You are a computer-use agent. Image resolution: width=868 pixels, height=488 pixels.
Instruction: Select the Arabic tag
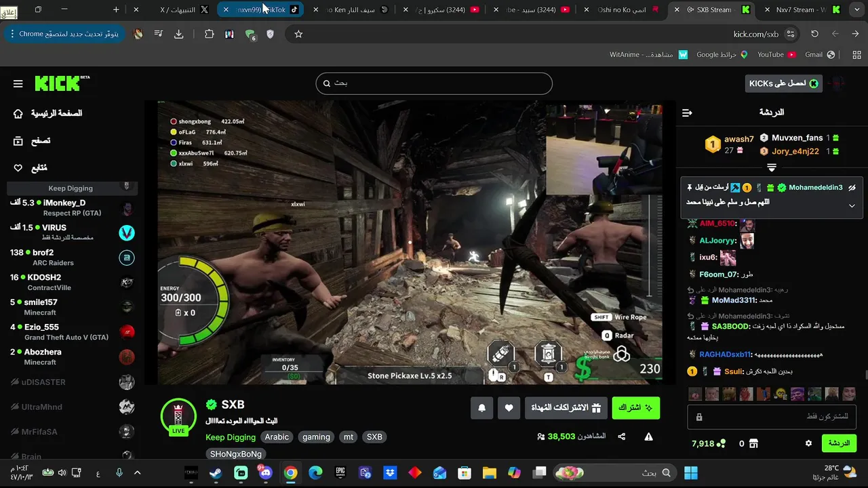tap(277, 437)
